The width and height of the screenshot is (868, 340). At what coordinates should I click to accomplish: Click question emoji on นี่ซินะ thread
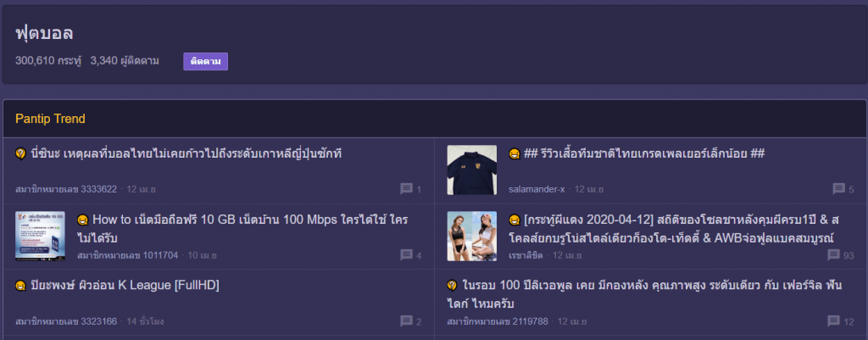coord(21,153)
